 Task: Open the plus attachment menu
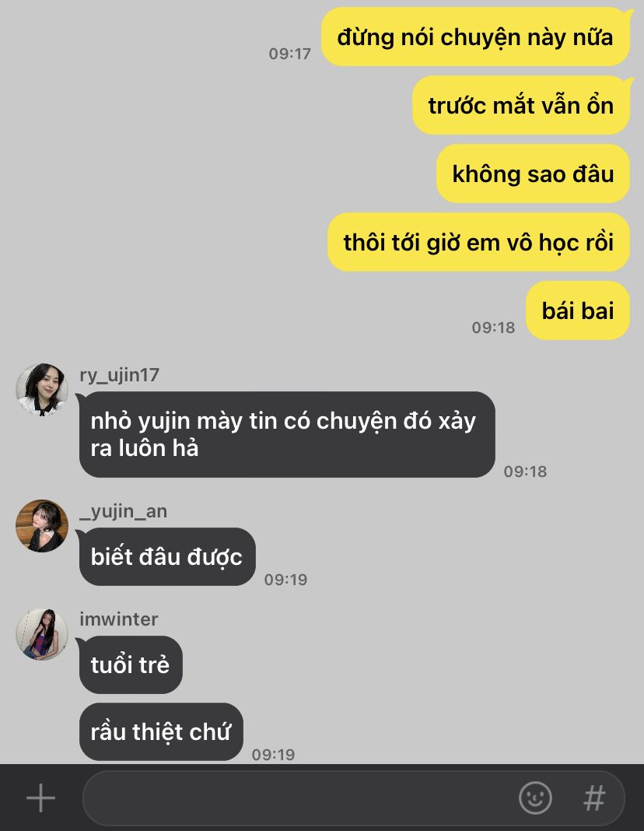point(40,798)
